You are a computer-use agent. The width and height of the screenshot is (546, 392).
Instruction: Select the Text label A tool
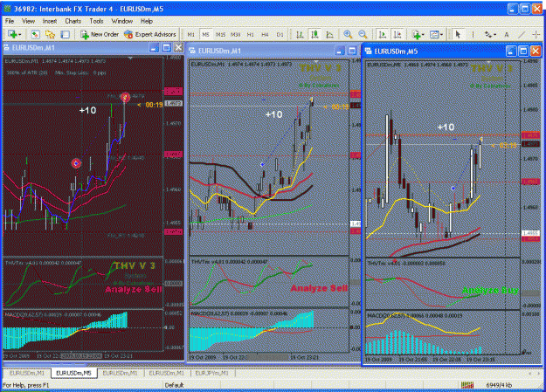(x=507, y=34)
